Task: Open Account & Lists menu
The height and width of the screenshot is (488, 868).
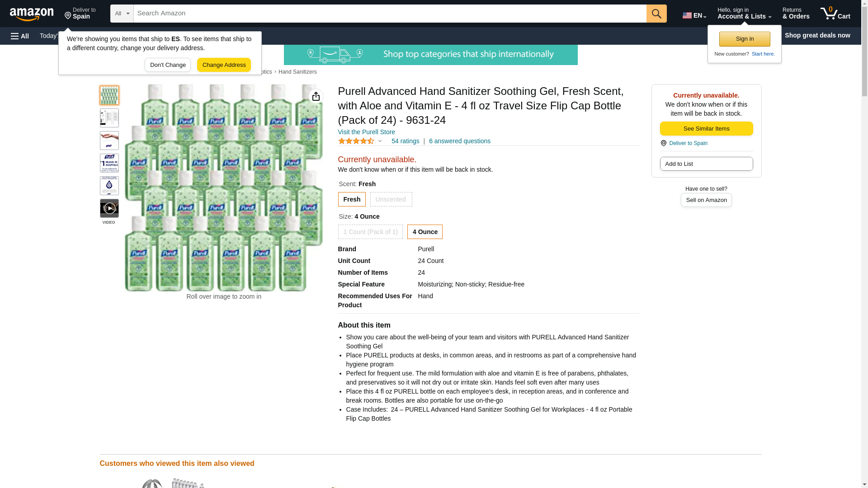Action: click(x=744, y=14)
